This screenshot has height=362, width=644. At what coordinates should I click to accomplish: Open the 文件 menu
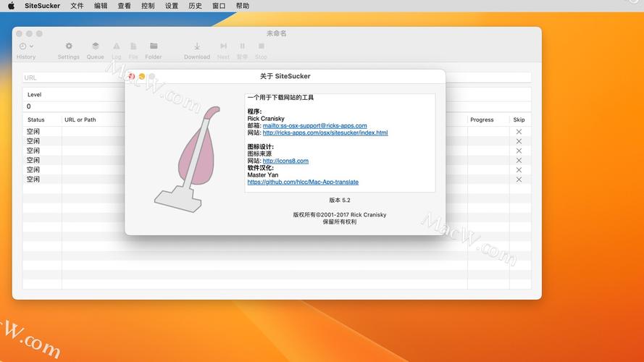coord(77,6)
